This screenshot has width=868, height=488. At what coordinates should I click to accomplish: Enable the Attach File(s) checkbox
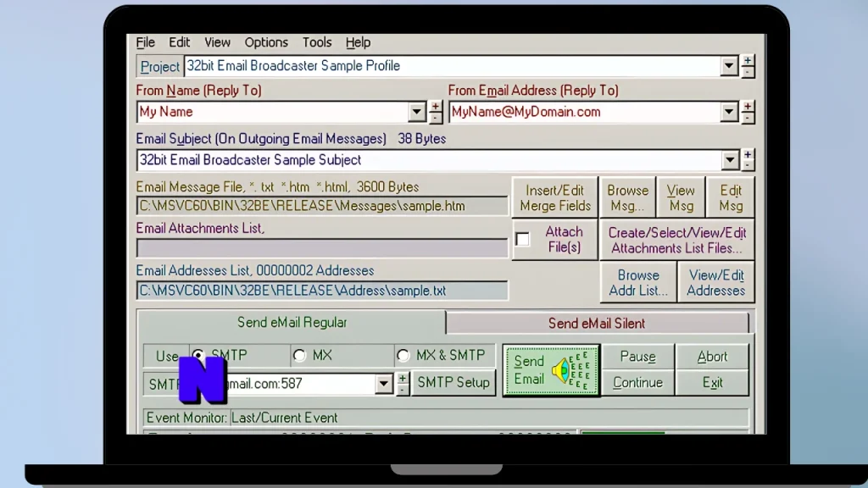coord(522,240)
